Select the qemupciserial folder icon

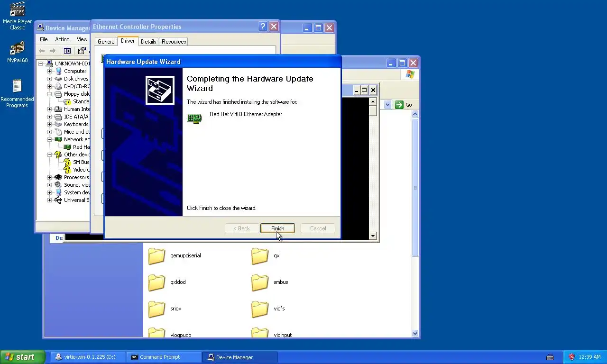coord(156,256)
